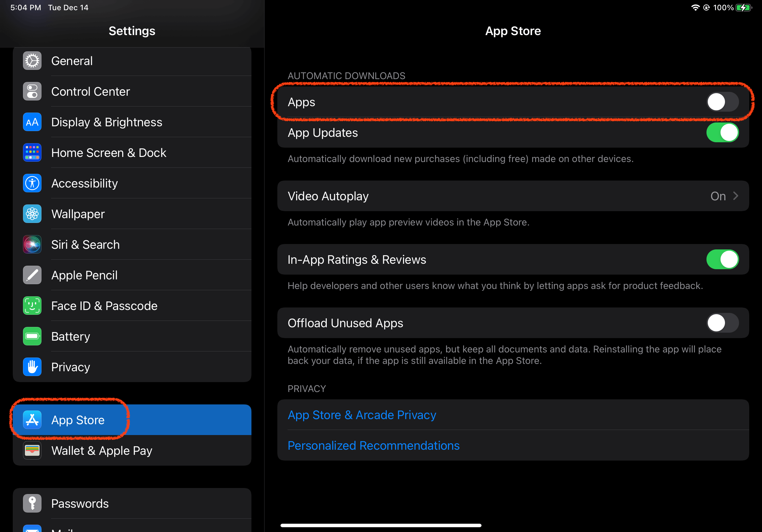Screen dimensions: 762x532
Task: Open App Store & Arcade Privacy
Action: pos(362,415)
